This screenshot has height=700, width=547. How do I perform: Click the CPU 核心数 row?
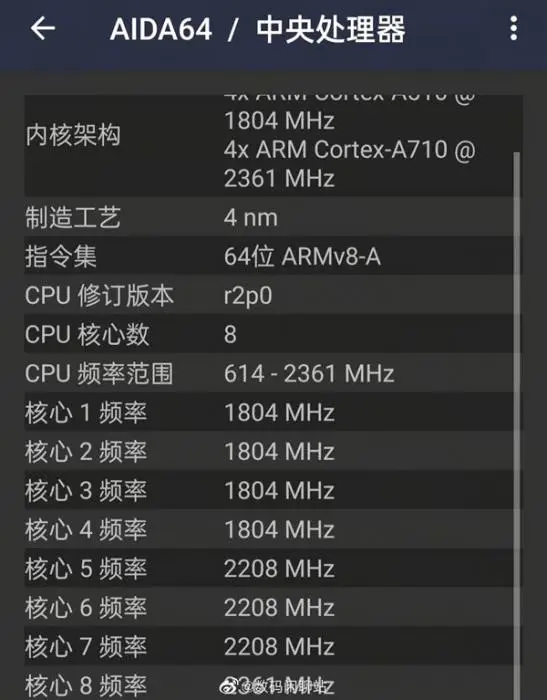click(273, 334)
